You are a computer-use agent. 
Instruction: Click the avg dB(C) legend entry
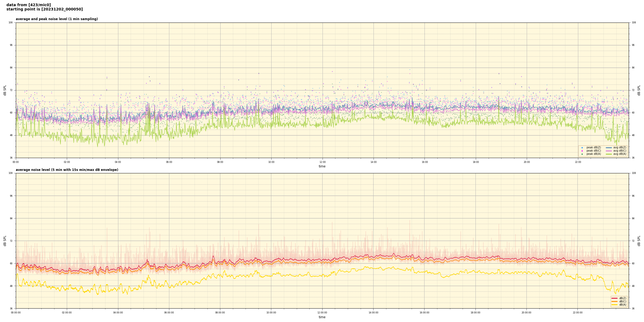pyautogui.click(x=619, y=151)
